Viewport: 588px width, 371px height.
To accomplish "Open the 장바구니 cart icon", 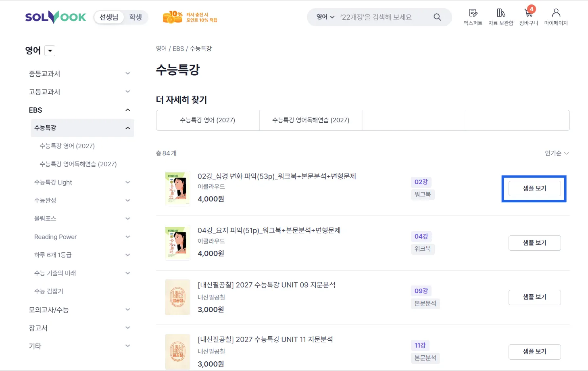I will coord(529,17).
